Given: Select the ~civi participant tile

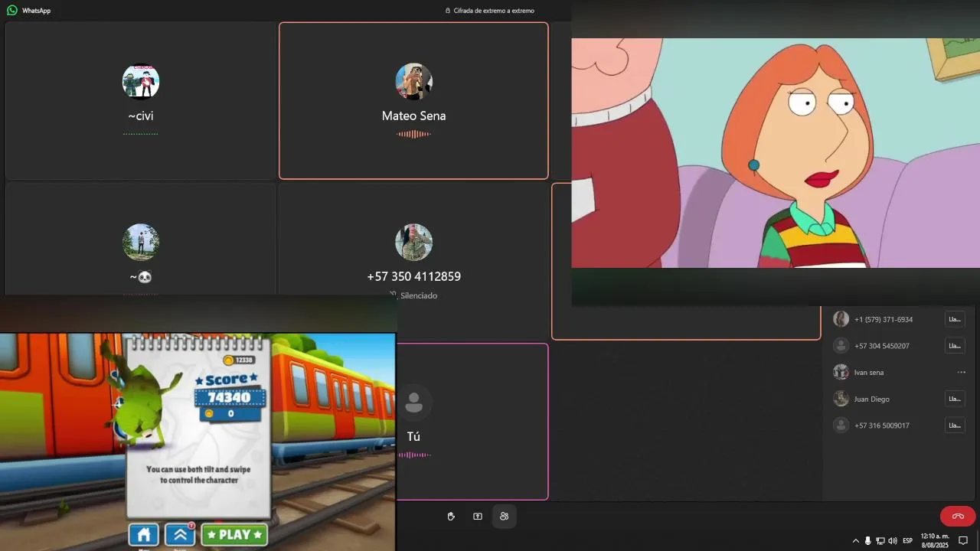Looking at the screenshot, I should 140,101.
